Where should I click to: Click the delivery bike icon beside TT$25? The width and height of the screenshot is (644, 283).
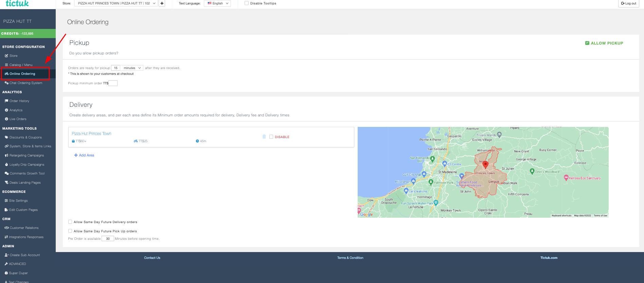pos(136,141)
